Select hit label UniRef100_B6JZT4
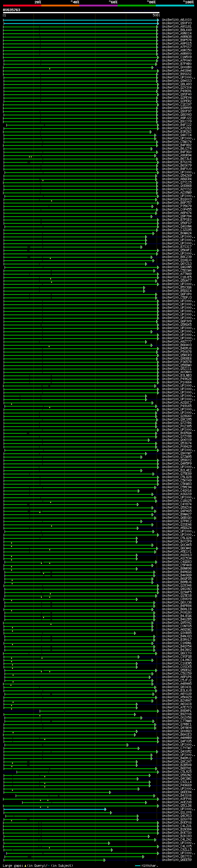This screenshot has height=868, width=197. click(177, 149)
